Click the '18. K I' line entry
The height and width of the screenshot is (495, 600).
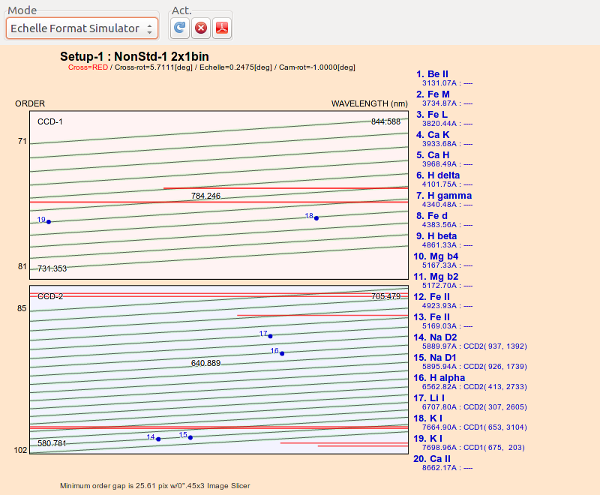tap(470, 423)
